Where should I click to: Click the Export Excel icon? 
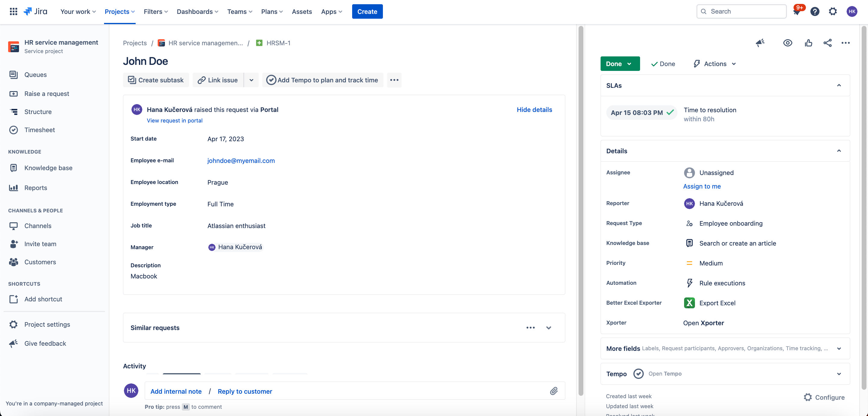[690, 303]
